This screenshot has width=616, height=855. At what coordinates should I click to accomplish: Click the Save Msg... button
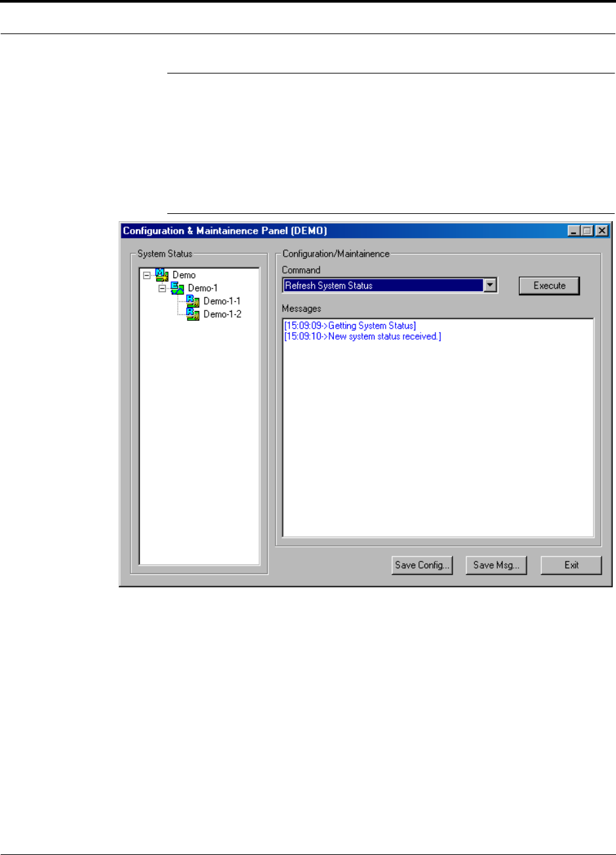coord(497,565)
